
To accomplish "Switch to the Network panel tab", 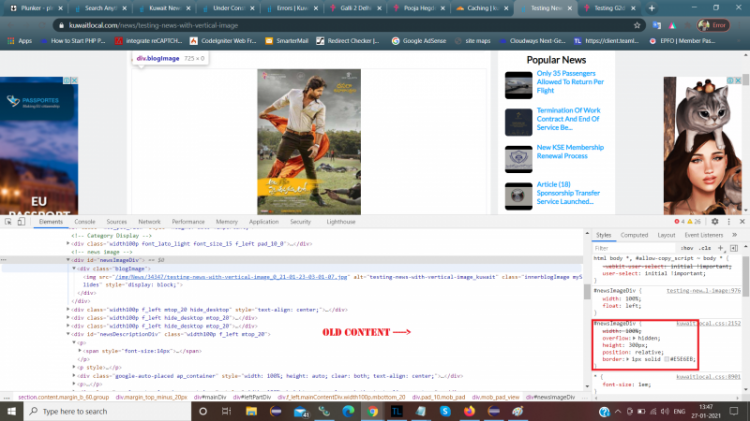I will click(149, 222).
